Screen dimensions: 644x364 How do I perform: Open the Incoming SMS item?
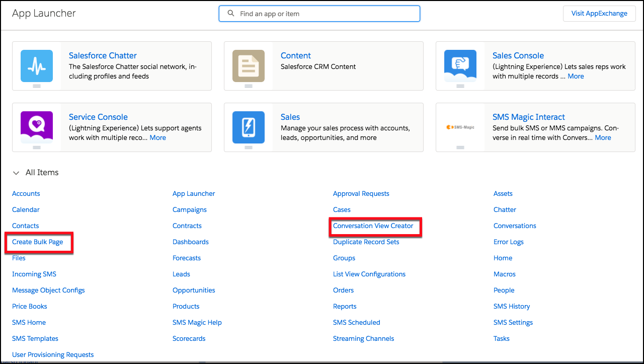[x=34, y=274]
